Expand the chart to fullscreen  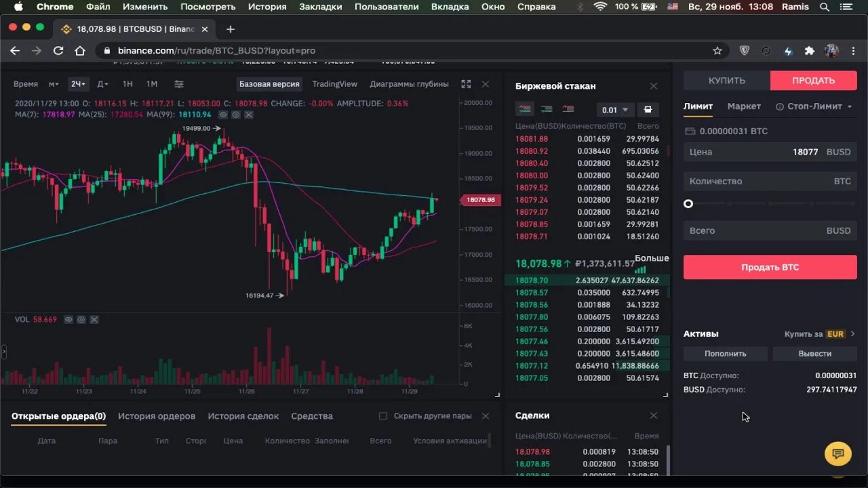click(x=466, y=84)
